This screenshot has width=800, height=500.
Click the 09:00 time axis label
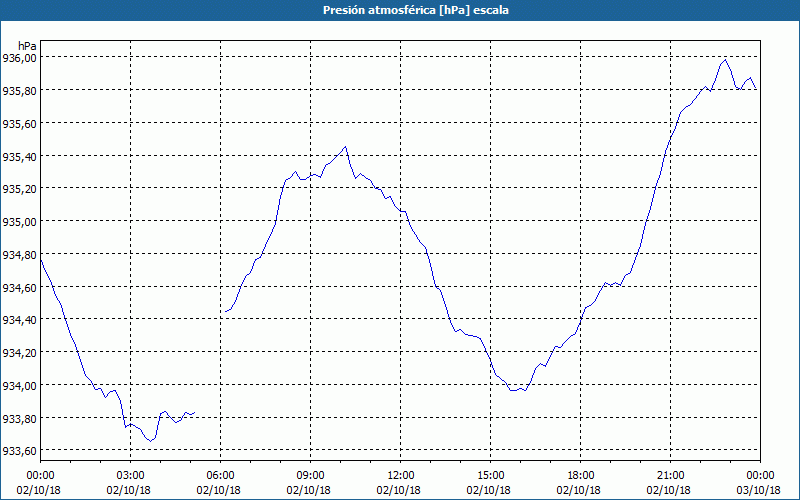(310, 476)
